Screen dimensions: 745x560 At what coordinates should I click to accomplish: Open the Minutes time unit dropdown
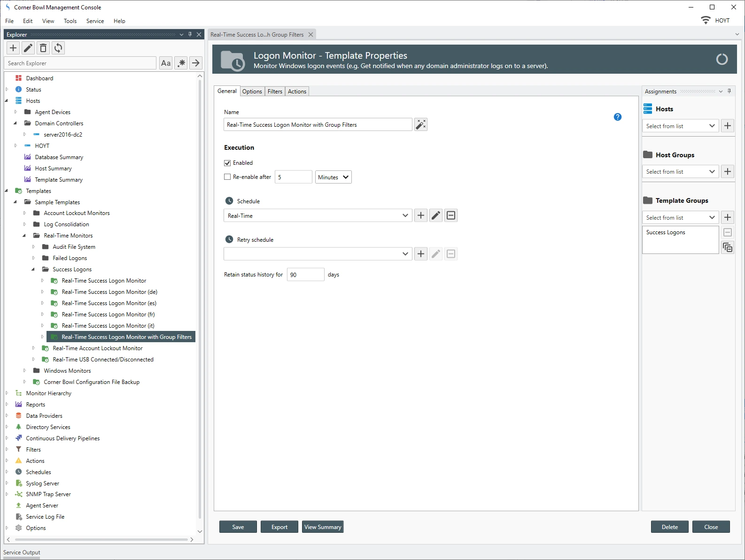pyautogui.click(x=333, y=177)
